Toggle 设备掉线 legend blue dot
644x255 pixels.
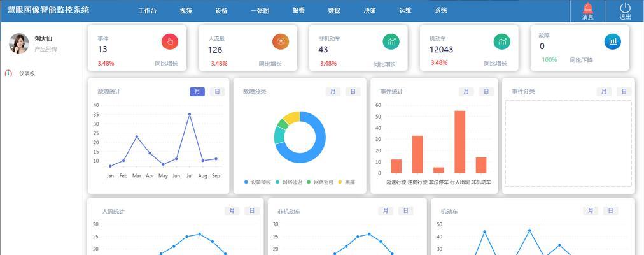pos(246,182)
